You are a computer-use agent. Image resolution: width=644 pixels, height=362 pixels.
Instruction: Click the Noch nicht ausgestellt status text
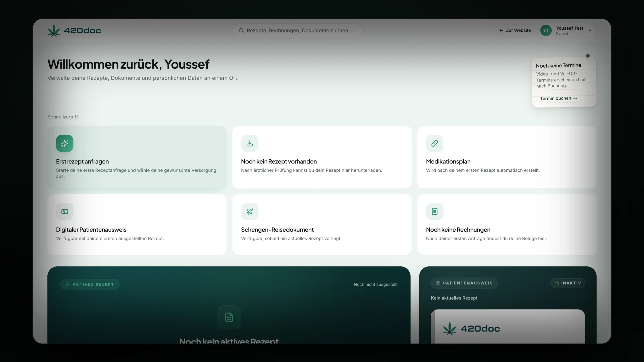[376, 284]
